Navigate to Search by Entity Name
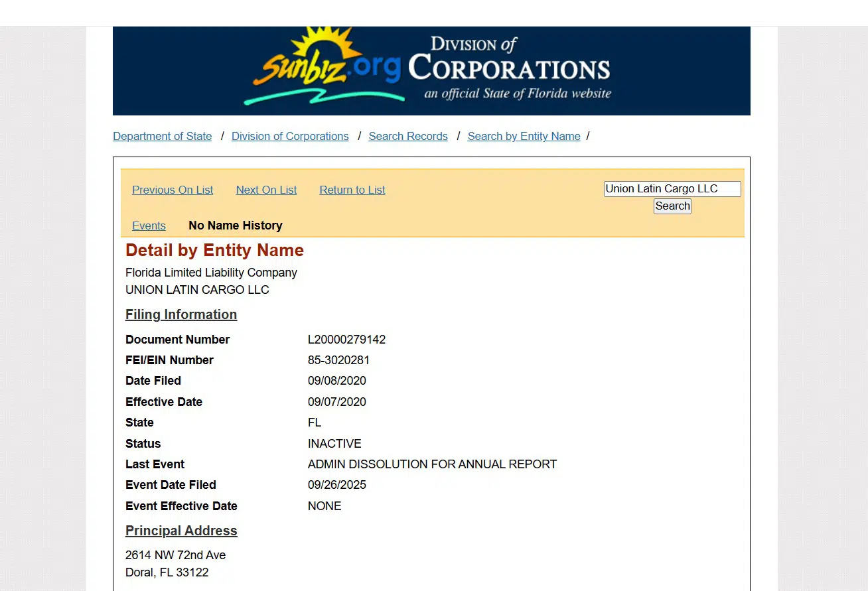Screen dimensions: 868x591 [524, 136]
